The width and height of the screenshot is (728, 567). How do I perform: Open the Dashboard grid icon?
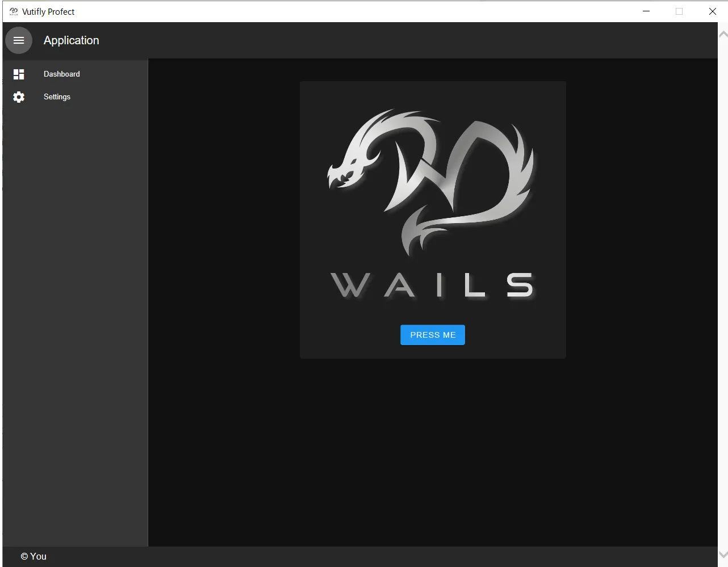tap(19, 74)
